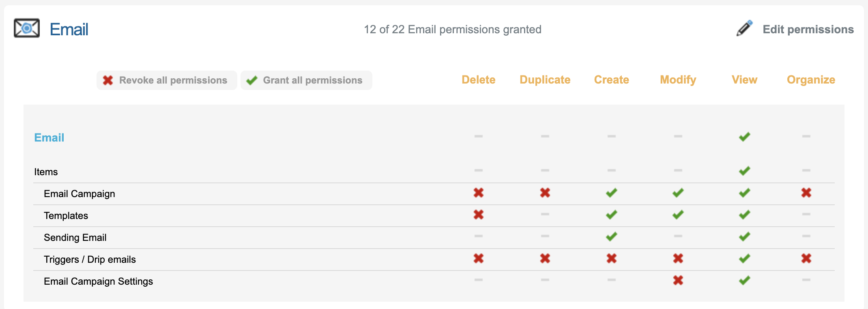Click the blue Email section heading
This screenshot has height=309, width=868.
point(49,137)
